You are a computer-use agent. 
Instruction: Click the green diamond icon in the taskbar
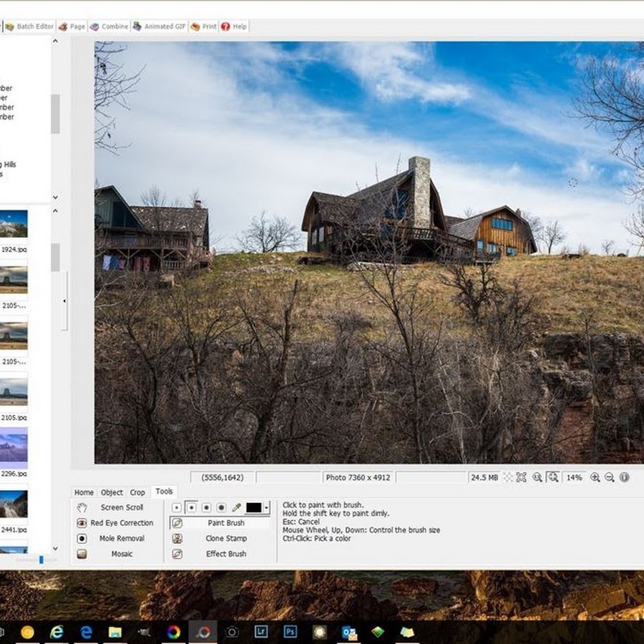(x=378, y=632)
